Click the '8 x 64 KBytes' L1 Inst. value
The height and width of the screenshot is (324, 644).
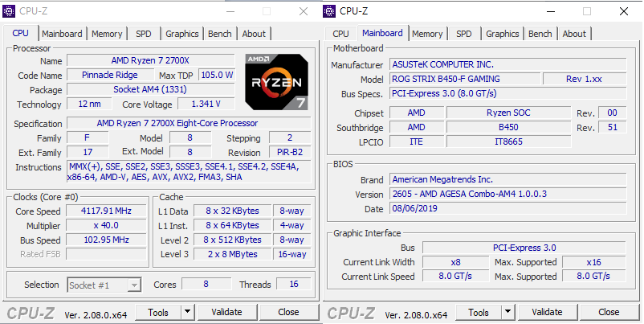(232, 225)
